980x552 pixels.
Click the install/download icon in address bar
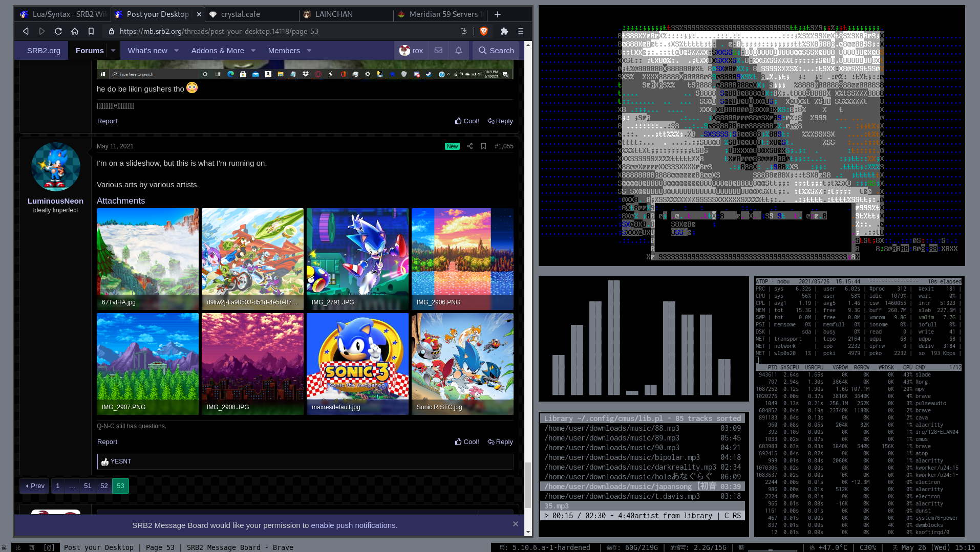click(464, 31)
